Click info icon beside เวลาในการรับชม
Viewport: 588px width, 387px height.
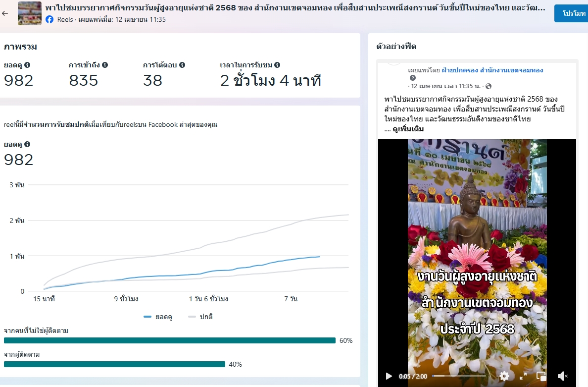(277, 65)
